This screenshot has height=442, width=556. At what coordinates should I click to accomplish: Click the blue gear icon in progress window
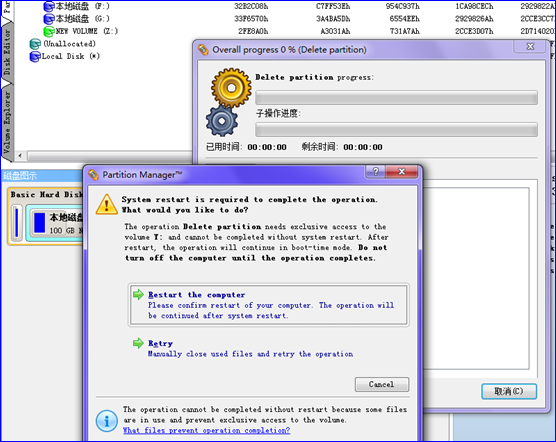[222, 121]
